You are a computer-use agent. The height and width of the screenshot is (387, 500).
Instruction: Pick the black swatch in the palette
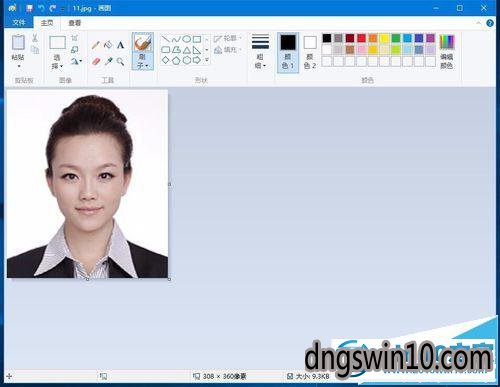click(x=327, y=38)
